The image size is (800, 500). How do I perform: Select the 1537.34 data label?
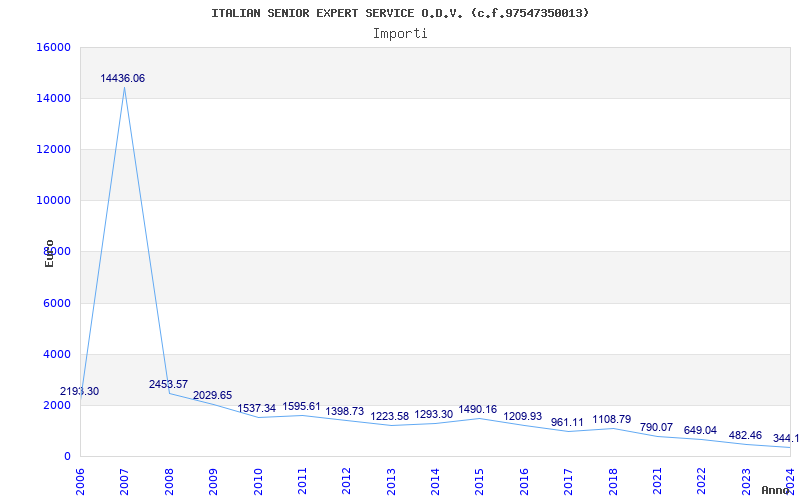[257, 408]
